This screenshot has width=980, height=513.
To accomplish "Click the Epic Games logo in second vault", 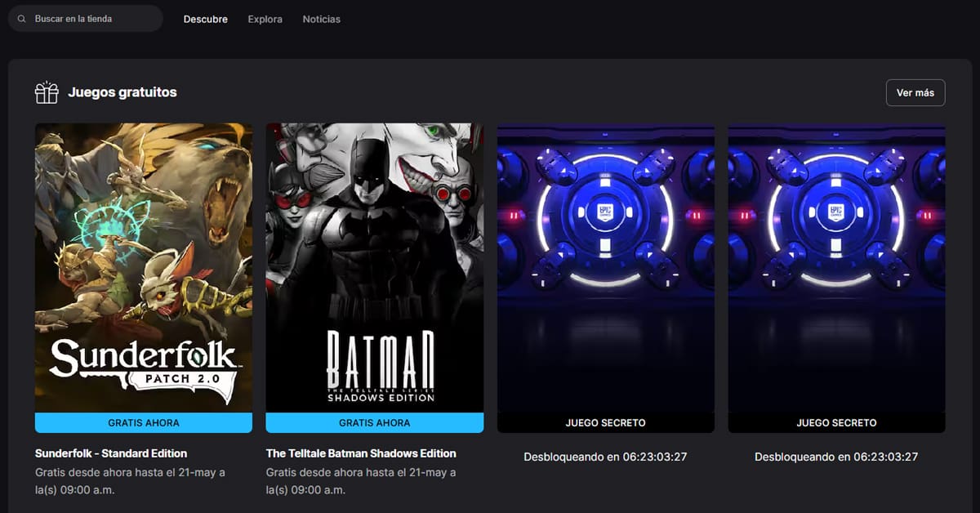I will (836, 214).
